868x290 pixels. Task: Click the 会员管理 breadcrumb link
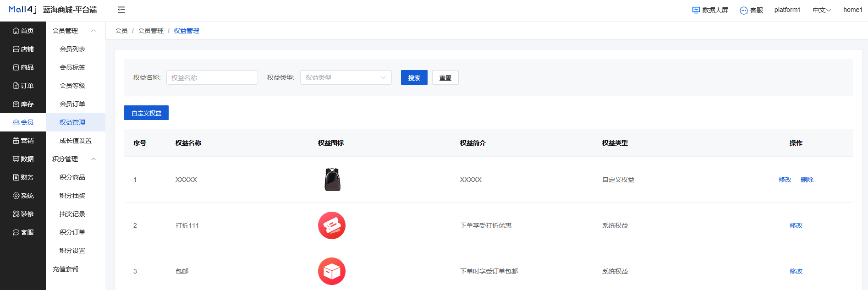[151, 31]
